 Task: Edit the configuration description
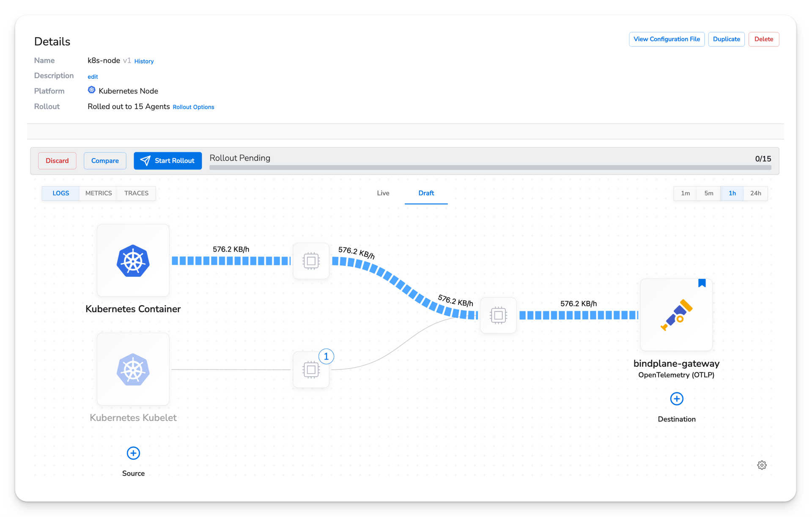[x=93, y=77]
